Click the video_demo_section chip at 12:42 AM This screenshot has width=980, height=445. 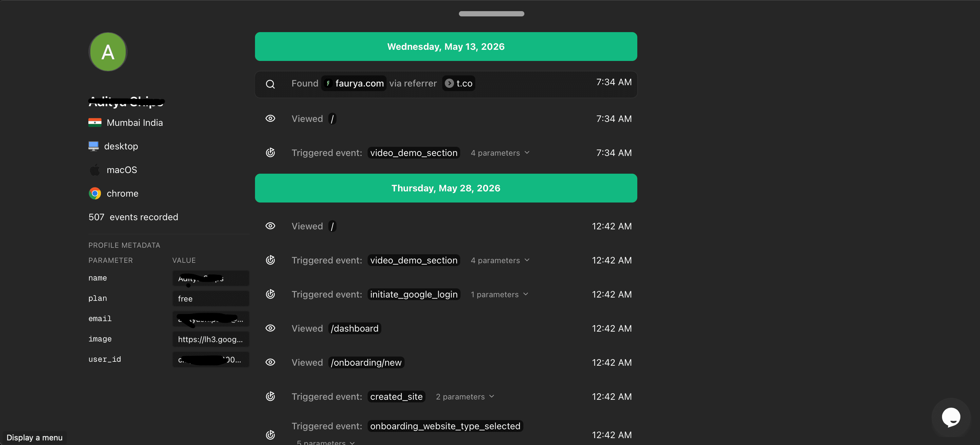tap(413, 260)
